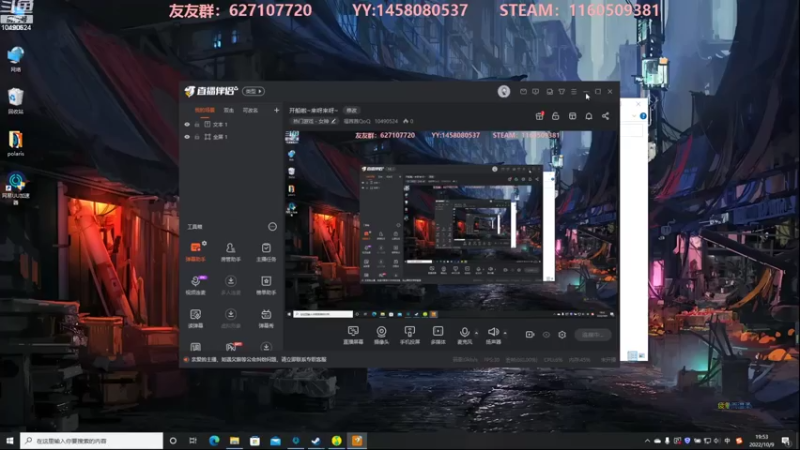Toggle lock of 文本 1 source
Viewport: 800px width, 450px height.
[197, 124]
